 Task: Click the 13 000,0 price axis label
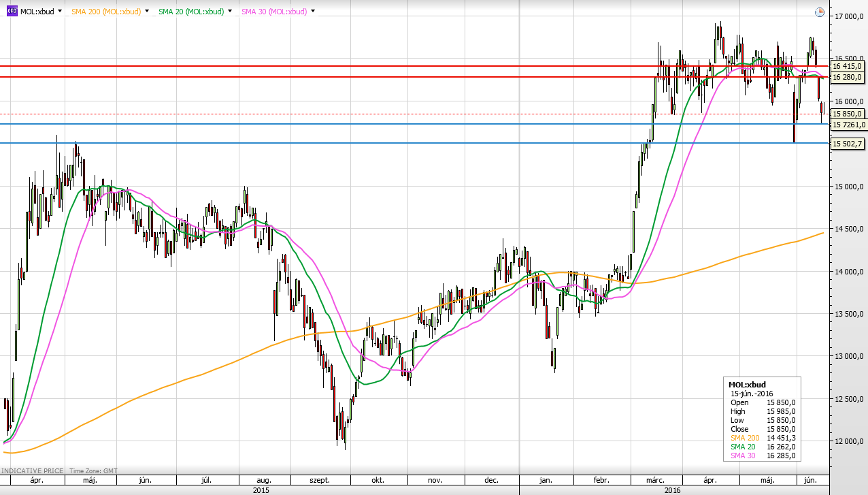click(x=848, y=356)
